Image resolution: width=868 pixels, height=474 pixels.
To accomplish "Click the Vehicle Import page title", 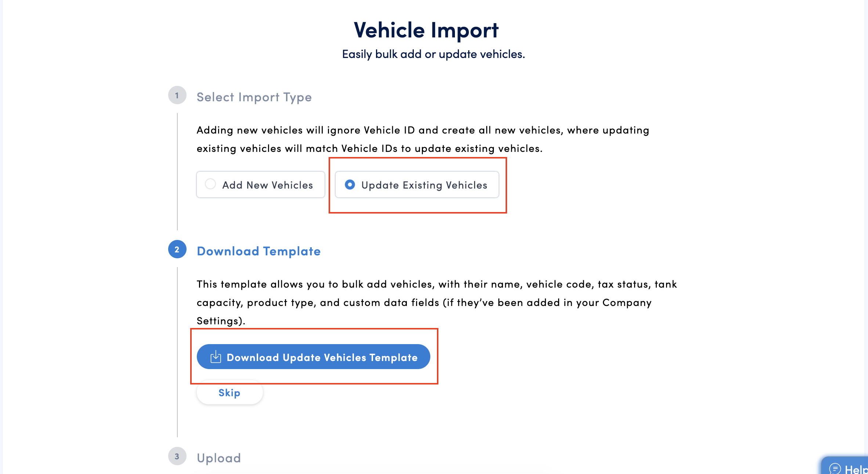I will pyautogui.click(x=426, y=30).
